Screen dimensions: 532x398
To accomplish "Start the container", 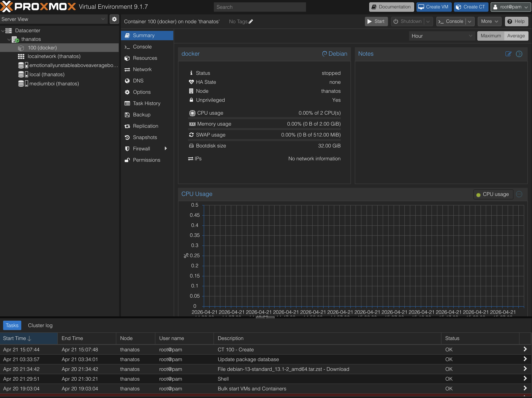I will coord(376,21).
